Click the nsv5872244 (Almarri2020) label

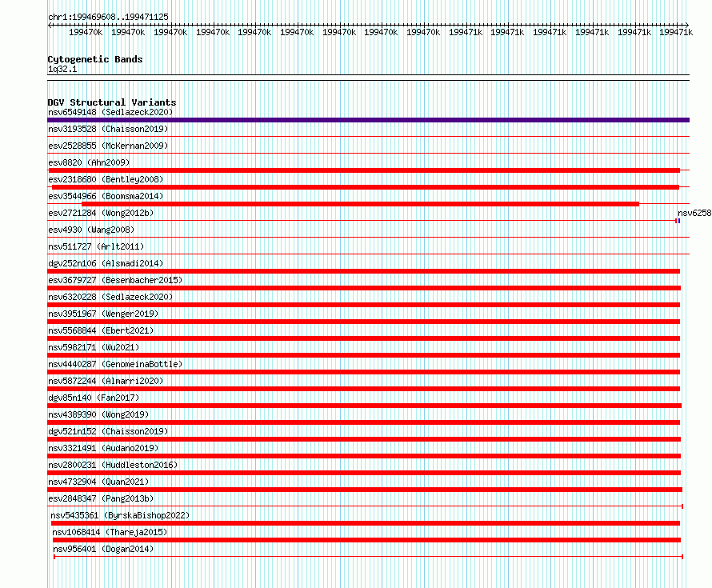pos(106,381)
